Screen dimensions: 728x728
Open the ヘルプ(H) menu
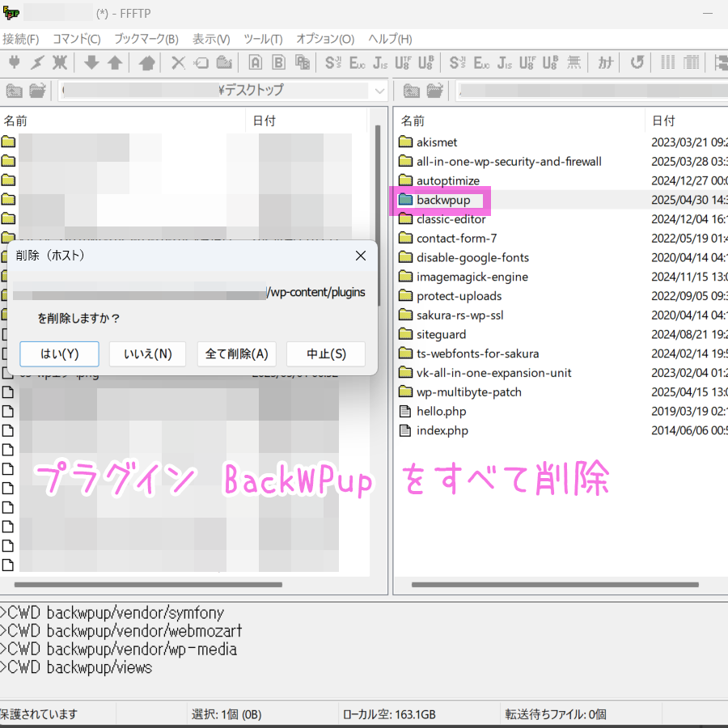[391, 39]
